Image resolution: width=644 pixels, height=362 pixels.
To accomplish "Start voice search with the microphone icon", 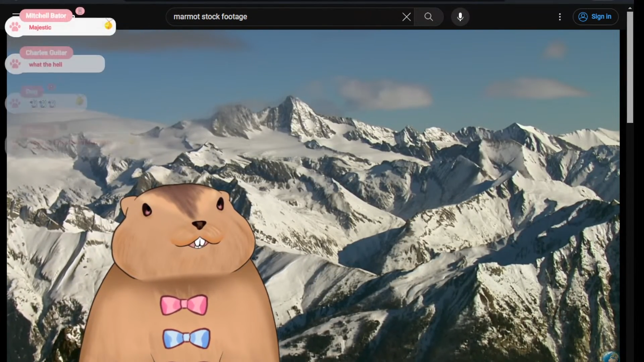I will [x=460, y=17].
